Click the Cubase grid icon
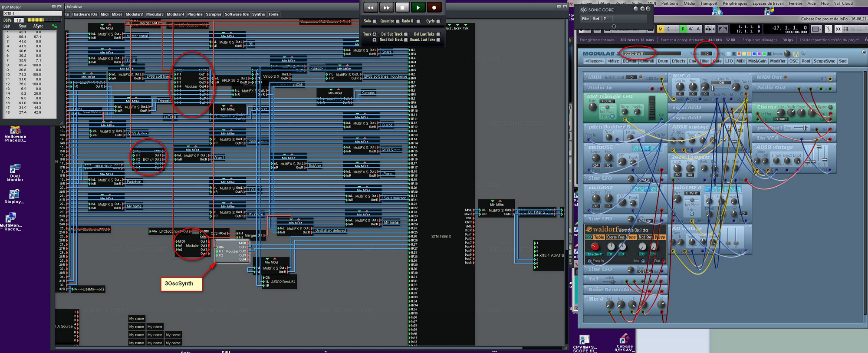Image resolution: width=868 pixels, height=353 pixels. coord(846,29)
